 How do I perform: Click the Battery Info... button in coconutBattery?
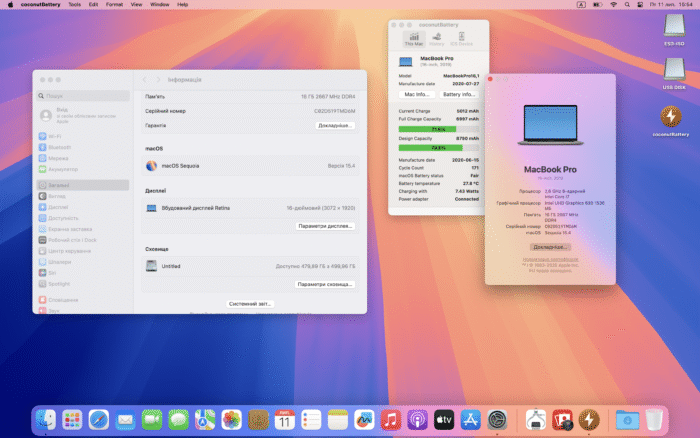pos(458,95)
